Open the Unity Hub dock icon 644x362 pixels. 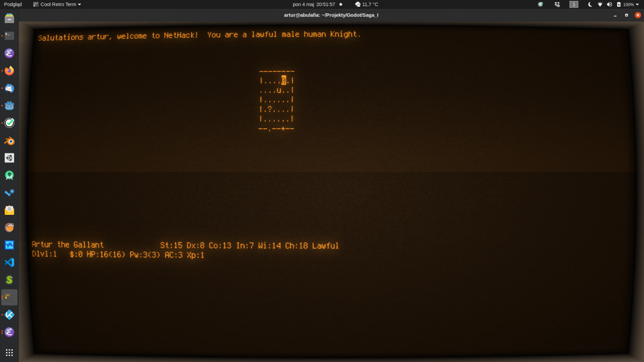pos(9,158)
